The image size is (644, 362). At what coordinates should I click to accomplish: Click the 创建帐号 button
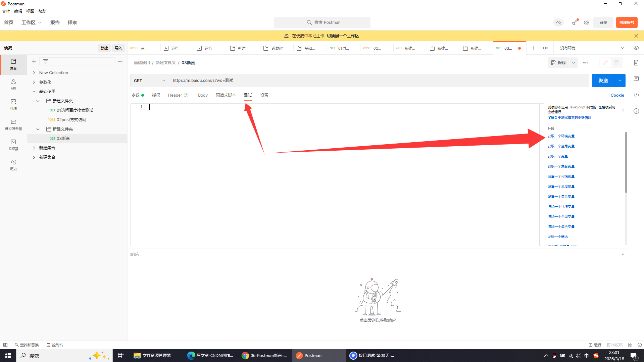[627, 22]
